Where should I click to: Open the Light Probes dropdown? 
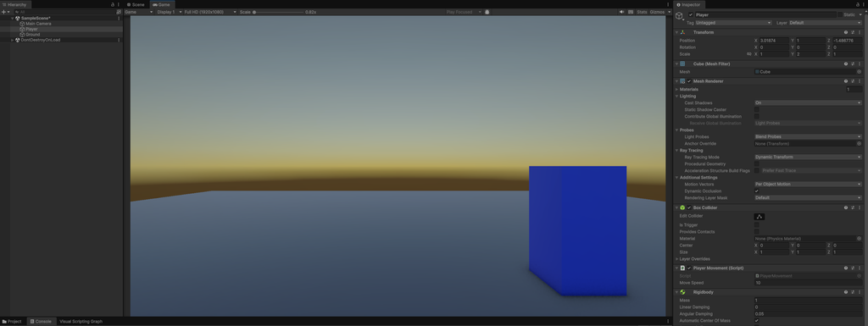point(808,136)
